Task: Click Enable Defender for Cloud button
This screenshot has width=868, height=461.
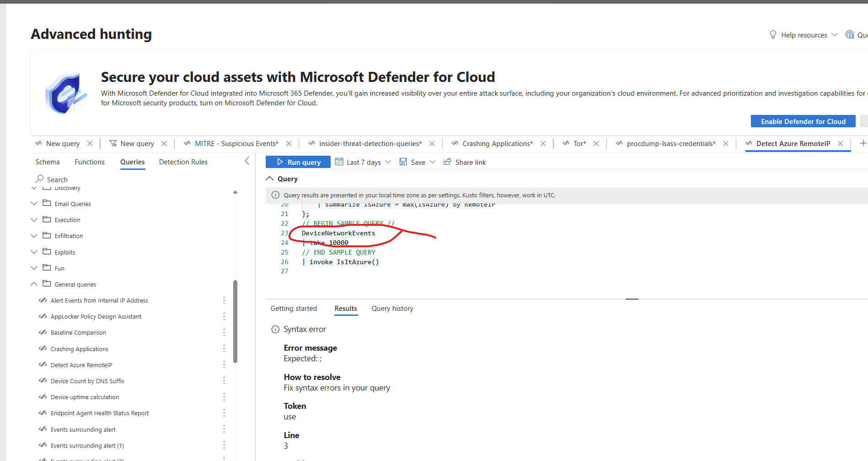Action: coord(803,121)
